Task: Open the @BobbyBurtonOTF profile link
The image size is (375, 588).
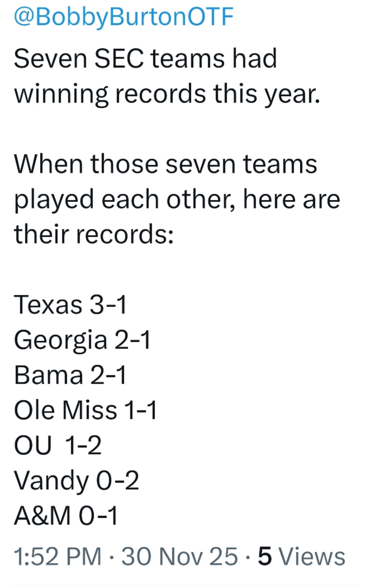Action: pyautogui.click(x=124, y=17)
